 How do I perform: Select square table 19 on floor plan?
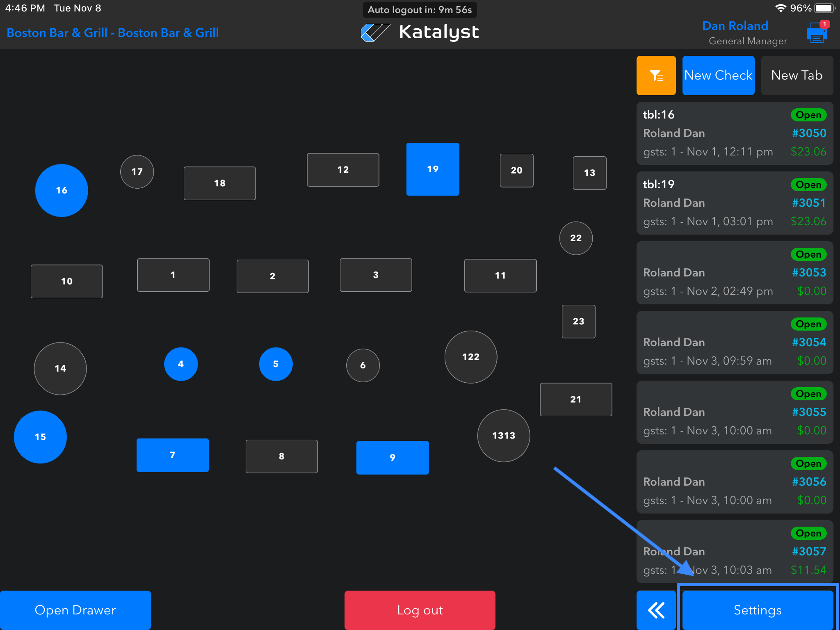pos(432,169)
